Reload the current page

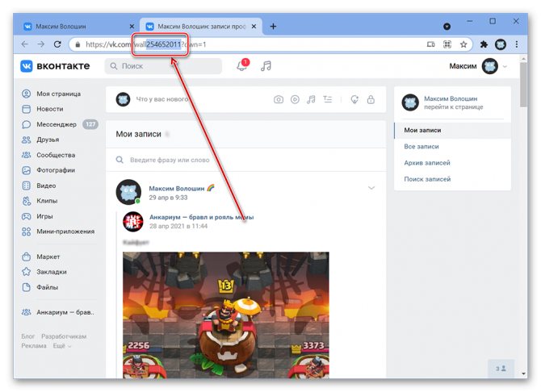coord(57,44)
